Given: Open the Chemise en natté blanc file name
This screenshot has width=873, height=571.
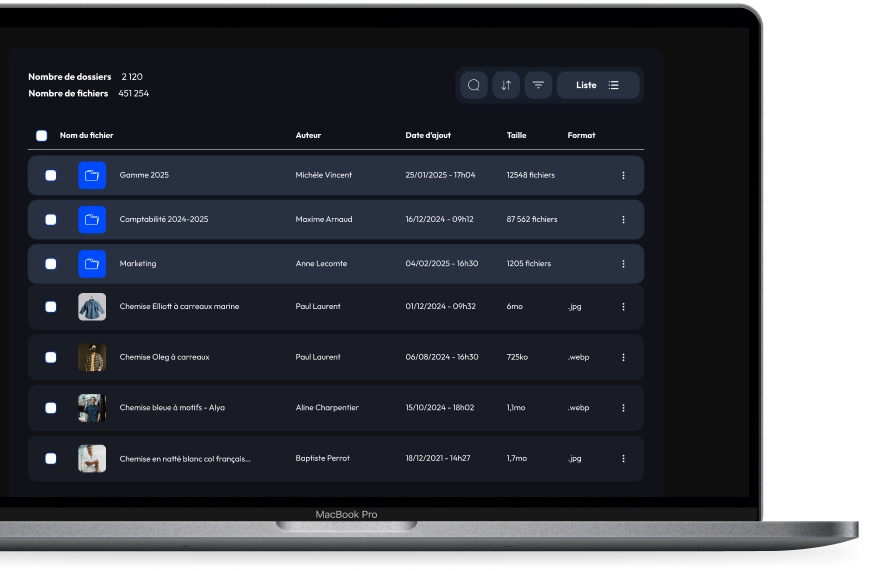Looking at the screenshot, I should [x=185, y=459].
